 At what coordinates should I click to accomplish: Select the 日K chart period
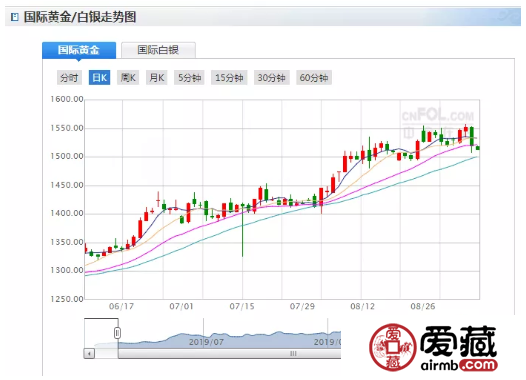100,78
